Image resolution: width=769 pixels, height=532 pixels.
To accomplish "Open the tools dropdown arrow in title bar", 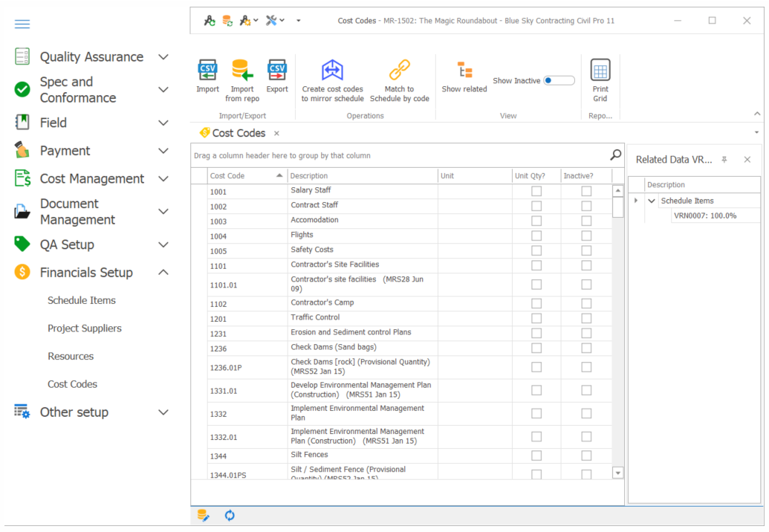I will [282, 21].
